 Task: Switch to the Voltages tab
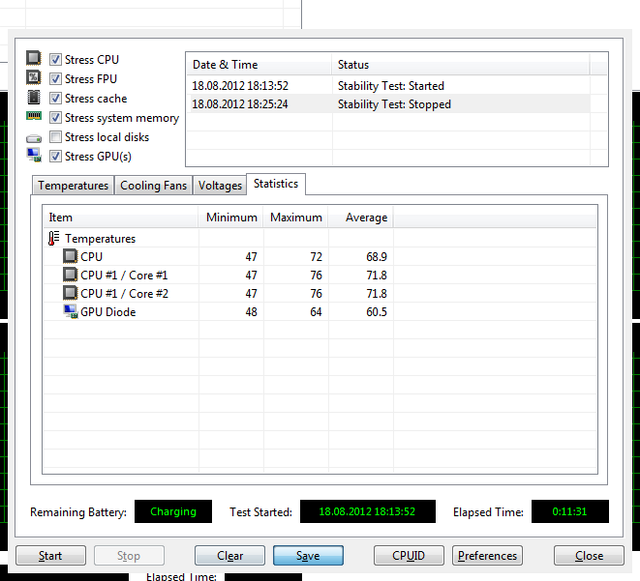[x=219, y=186]
